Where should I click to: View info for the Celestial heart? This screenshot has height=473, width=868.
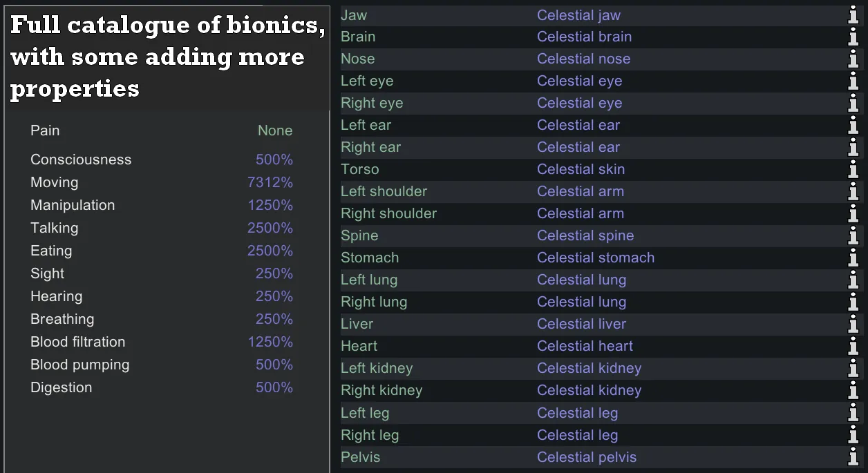tap(853, 347)
